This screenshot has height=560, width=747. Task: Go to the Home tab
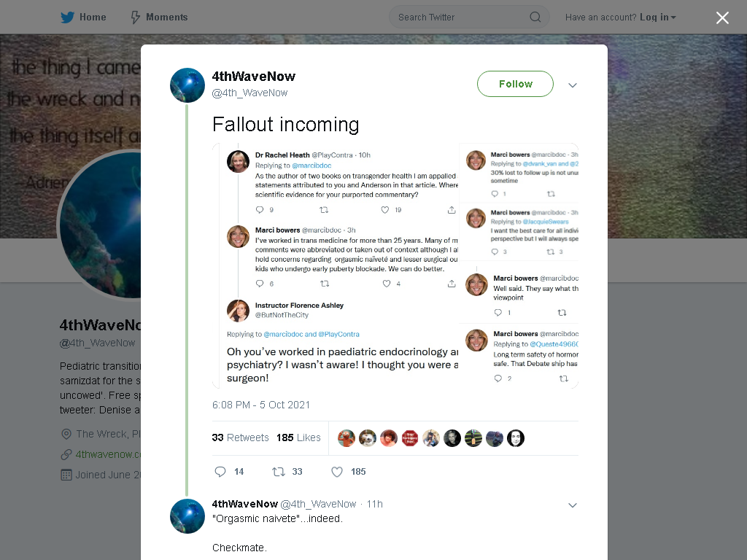pos(83,17)
